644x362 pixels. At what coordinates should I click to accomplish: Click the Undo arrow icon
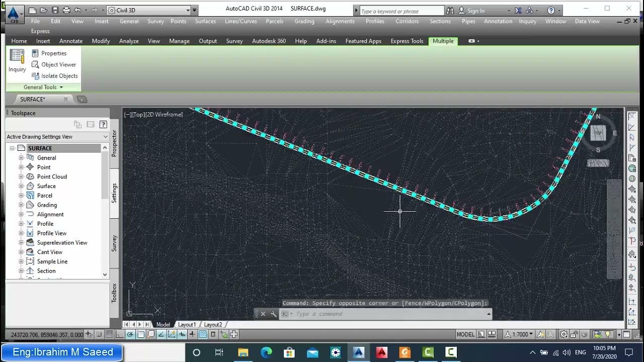[77, 10]
